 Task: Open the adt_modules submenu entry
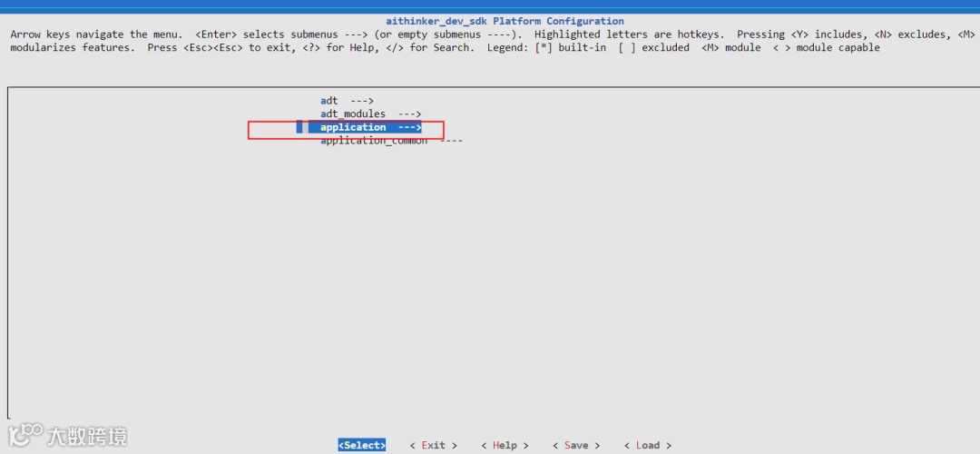click(370, 113)
